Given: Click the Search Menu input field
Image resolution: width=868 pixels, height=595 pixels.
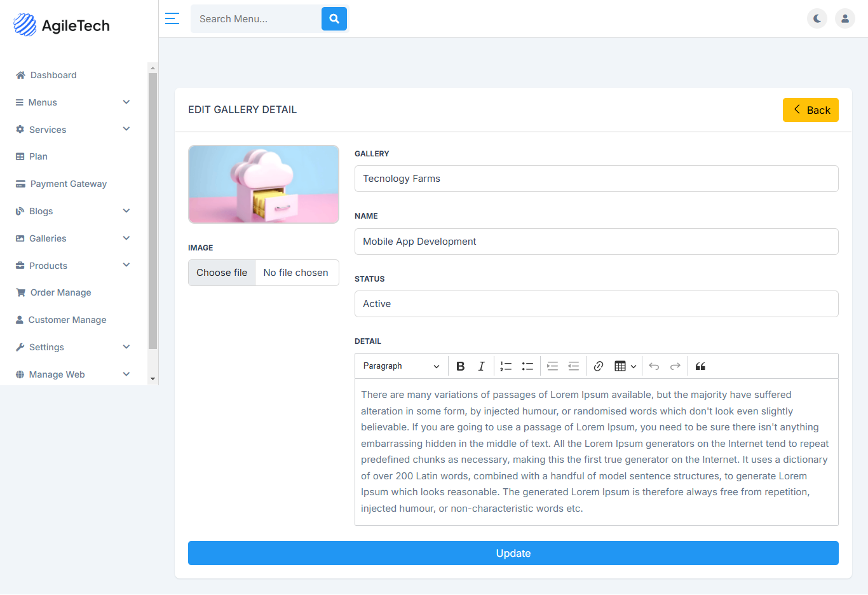Looking at the screenshot, I should point(256,19).
